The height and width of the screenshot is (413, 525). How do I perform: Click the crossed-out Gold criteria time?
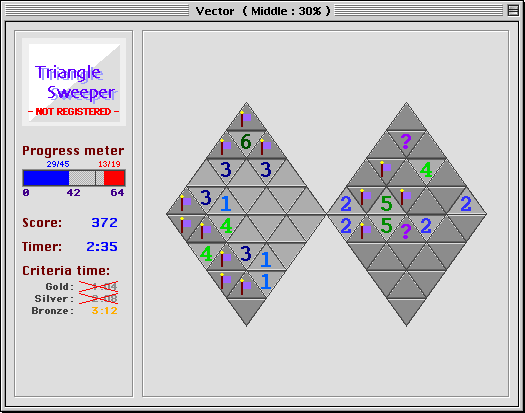click(98, 286)
